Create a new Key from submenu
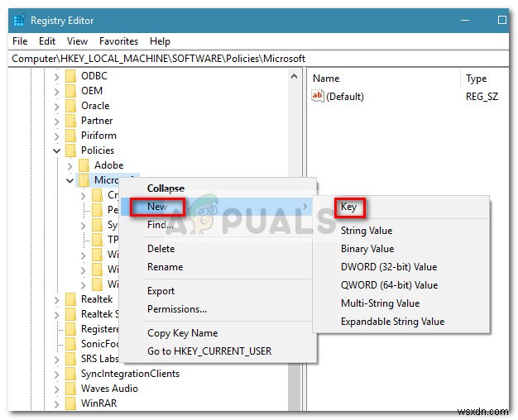Viewport: 518px width, 420px height. 400,207
